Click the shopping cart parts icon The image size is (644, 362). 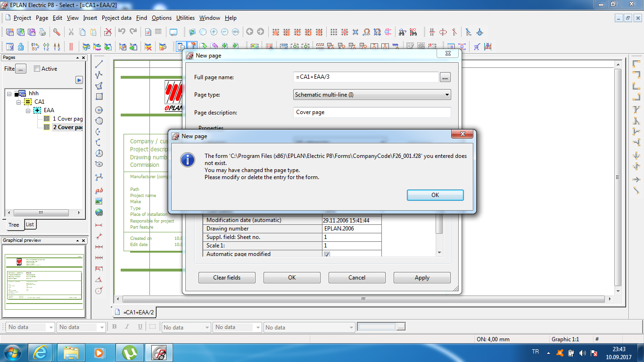(x=477, y=47)
